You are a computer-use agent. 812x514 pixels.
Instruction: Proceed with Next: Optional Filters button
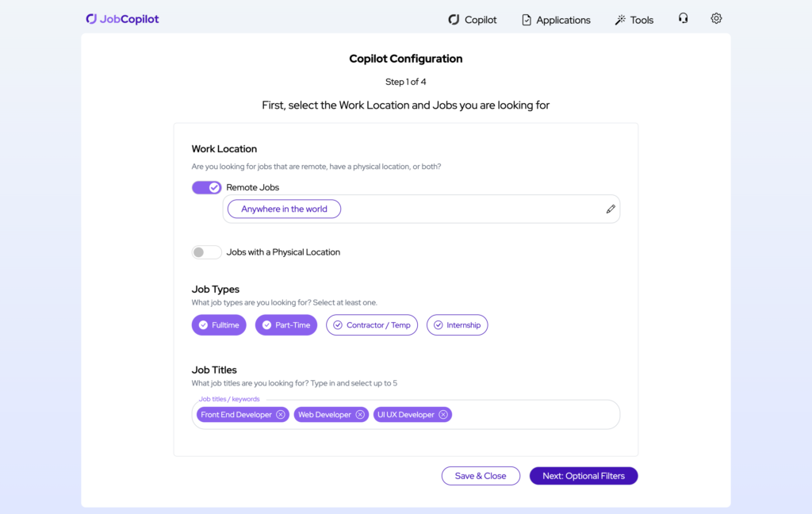(x=584, y=476)
